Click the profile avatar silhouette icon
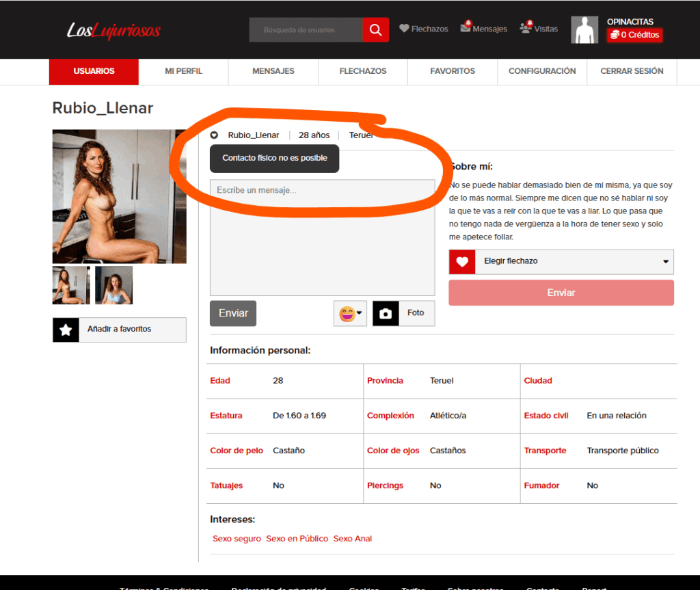The image size is (700, 590). pyautogui.click(x=584, y=31)
